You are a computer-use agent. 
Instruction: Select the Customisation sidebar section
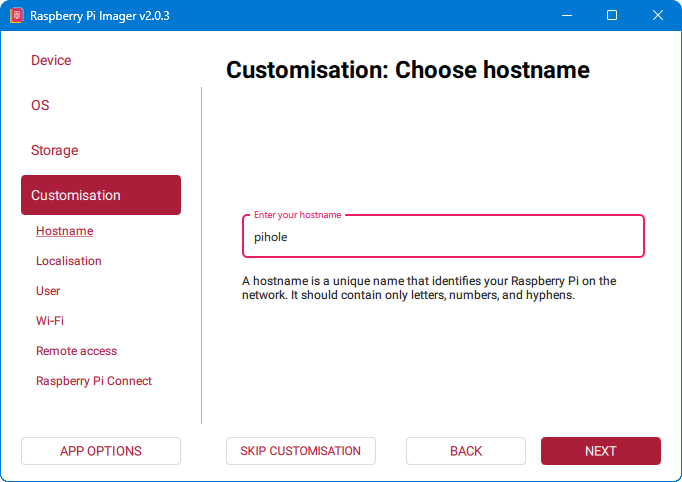pyautogui.click(x=100, y=195)
